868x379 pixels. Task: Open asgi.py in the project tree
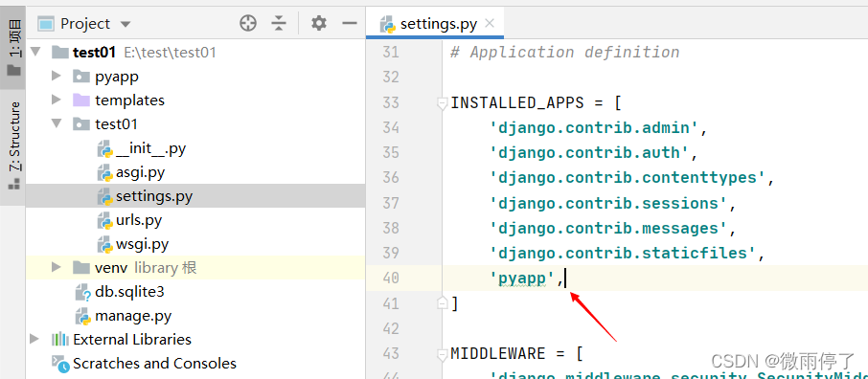click(140, 172)
